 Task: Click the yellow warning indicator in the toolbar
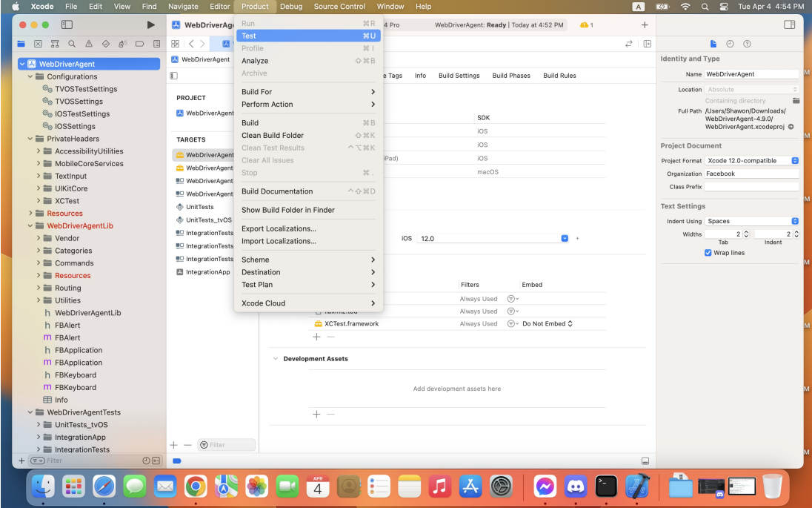pos(587,25)
